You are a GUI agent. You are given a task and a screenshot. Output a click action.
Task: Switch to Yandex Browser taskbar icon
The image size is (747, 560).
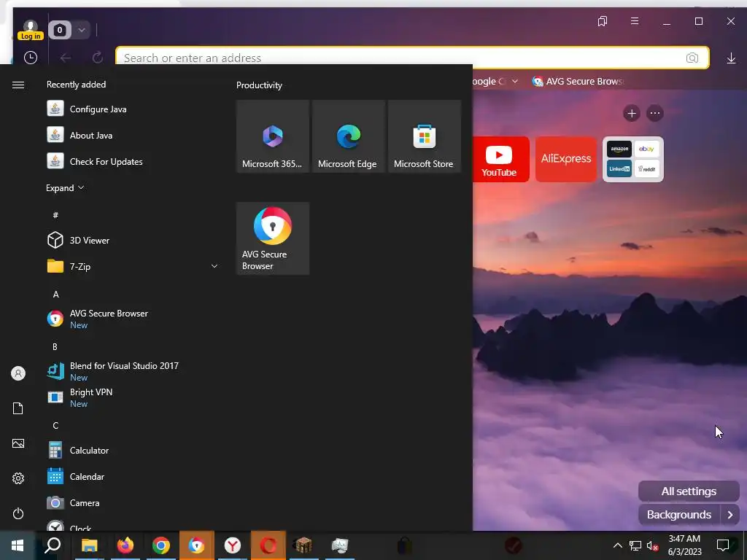point(233,545)
